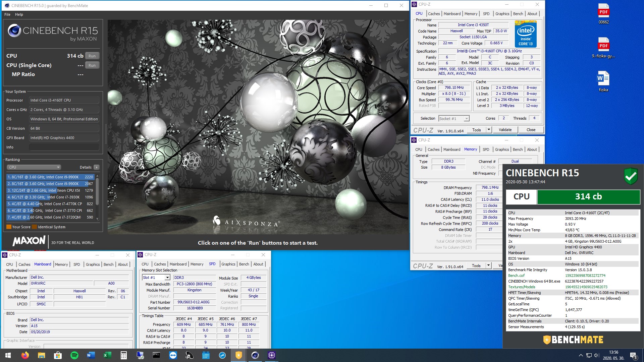Screen dimensions: 644x362
Task: Click BIOS Date field 05/20/2019
Action: pyautogui.click(x=79, y=332)
